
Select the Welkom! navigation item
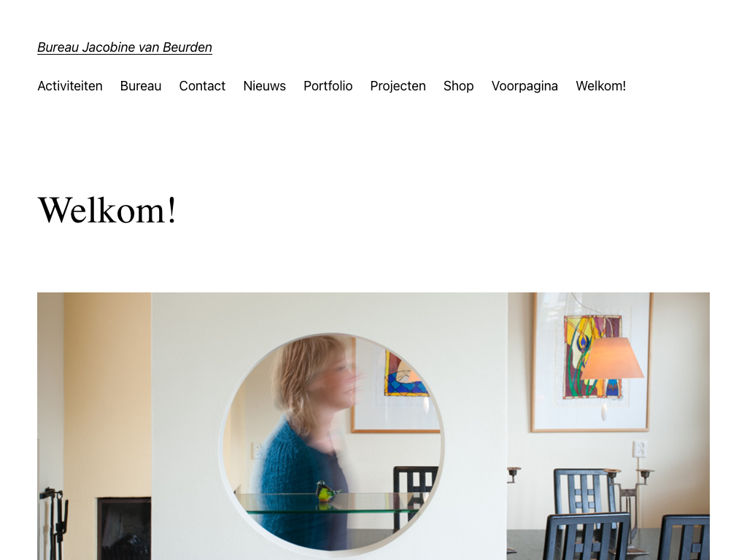click(601, 86)
